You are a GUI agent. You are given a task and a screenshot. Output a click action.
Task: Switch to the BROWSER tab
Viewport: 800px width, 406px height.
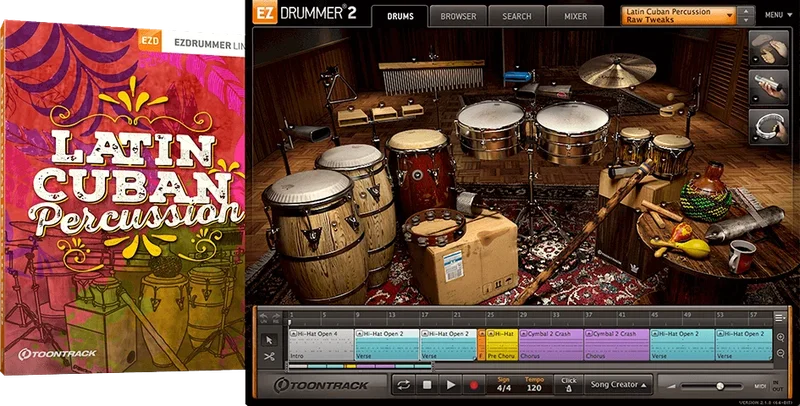(458, 16)
